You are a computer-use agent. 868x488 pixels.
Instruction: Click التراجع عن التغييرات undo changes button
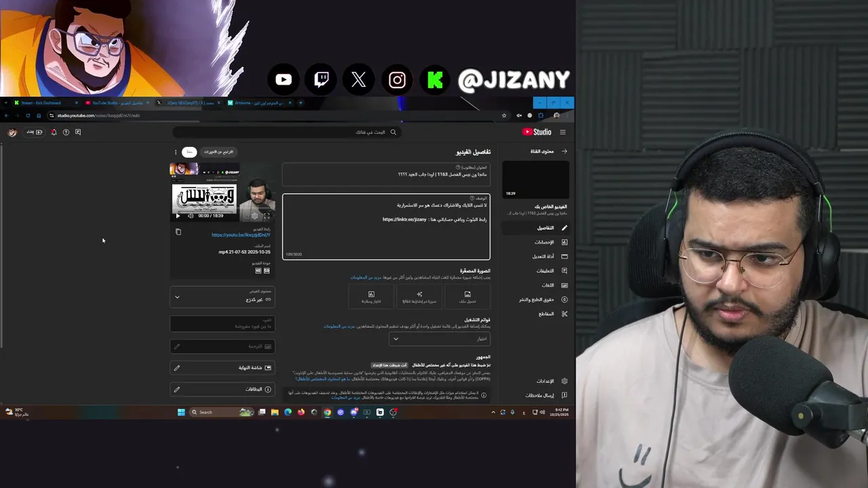pyautogui.click(x=218, y=152)
